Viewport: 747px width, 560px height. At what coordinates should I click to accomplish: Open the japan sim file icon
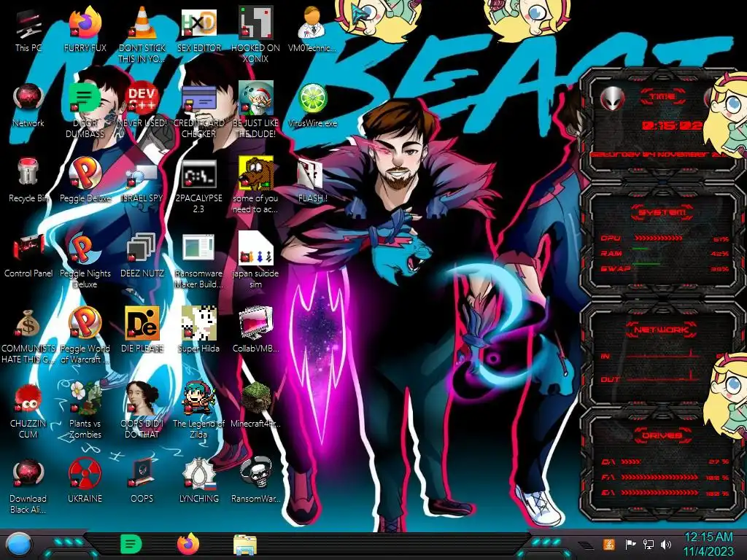click(x=255, y=249)
